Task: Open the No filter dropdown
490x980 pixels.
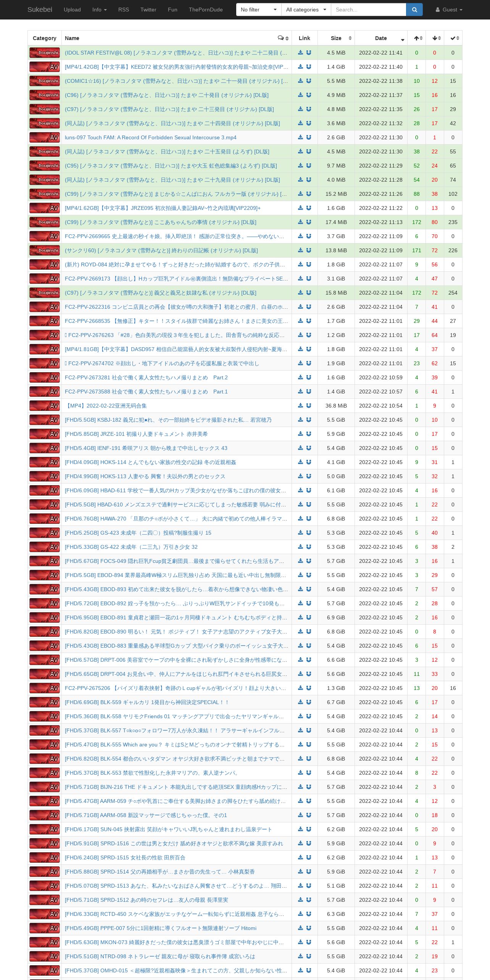Action: click(x=259, y=10)
